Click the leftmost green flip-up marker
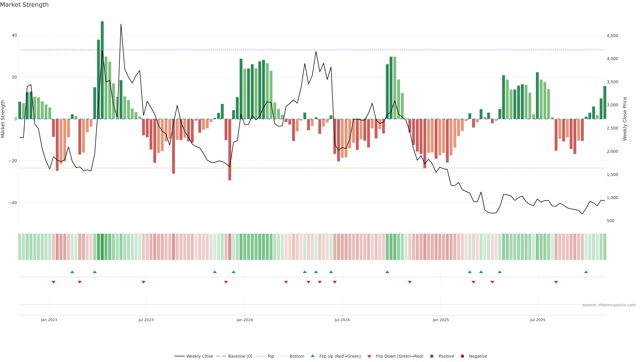 pos(72,272)
